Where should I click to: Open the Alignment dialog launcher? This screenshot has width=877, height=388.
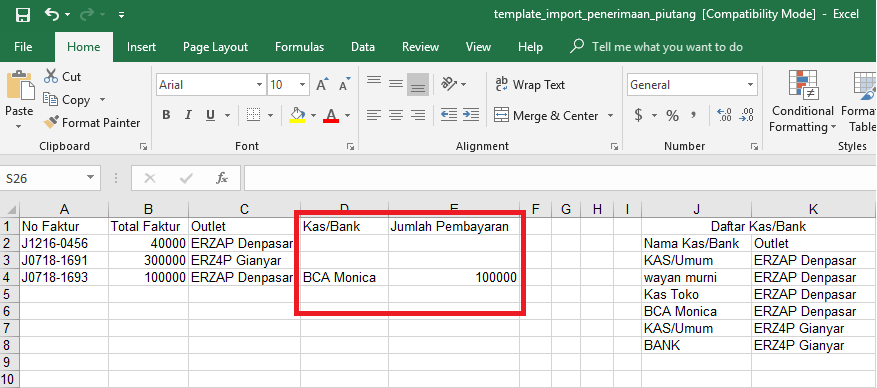coord(614,146)
